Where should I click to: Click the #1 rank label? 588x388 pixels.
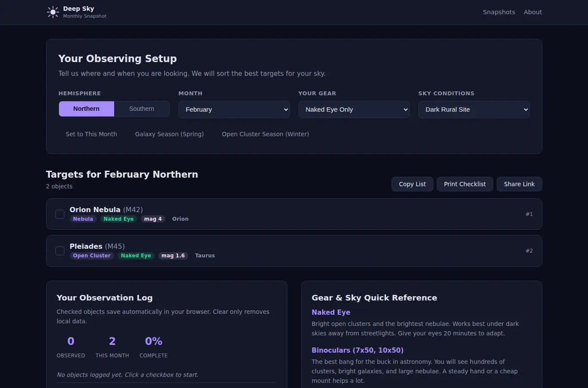529,214
